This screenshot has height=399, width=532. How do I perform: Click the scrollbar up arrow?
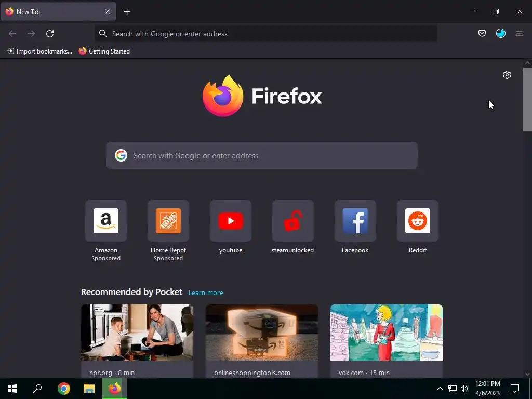527,63
